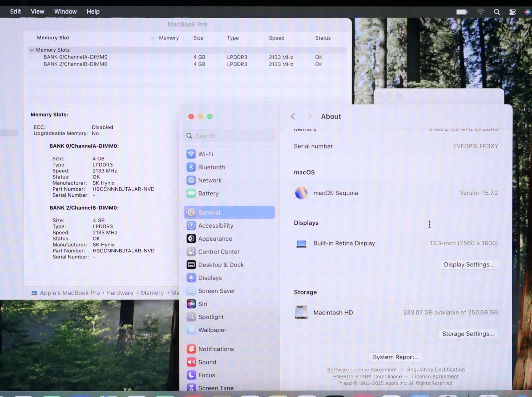Open Siri settings in sidebar

point(202,304)
